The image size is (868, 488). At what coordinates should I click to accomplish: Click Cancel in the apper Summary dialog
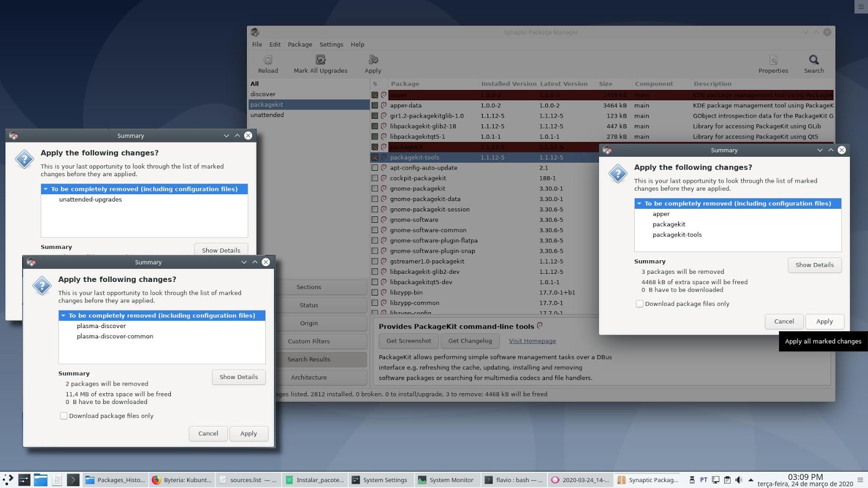click(x=784, y=322)
